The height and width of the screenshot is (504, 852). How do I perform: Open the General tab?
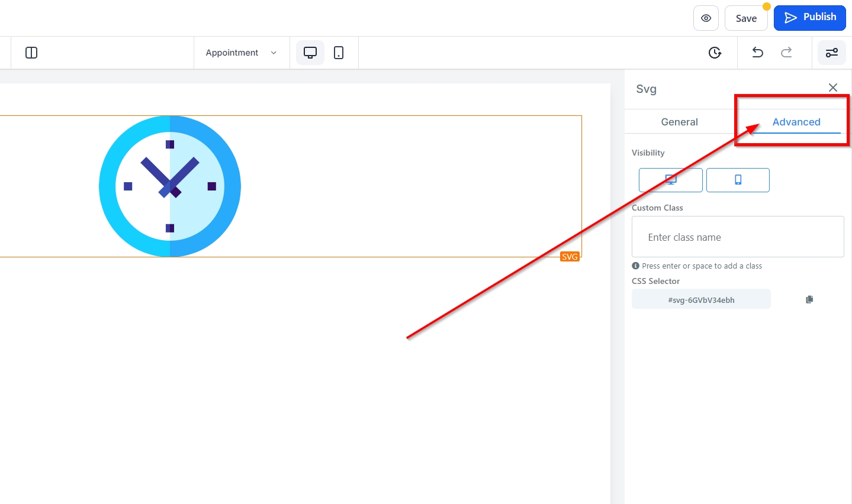679,122
